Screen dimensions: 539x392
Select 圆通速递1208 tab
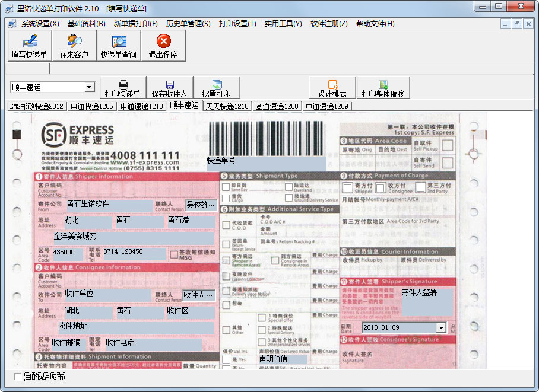coord(277,106)
